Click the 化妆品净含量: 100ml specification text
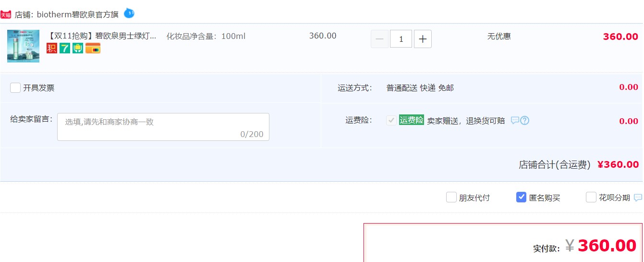Viewport: 644px width, 262px height. 206,36
